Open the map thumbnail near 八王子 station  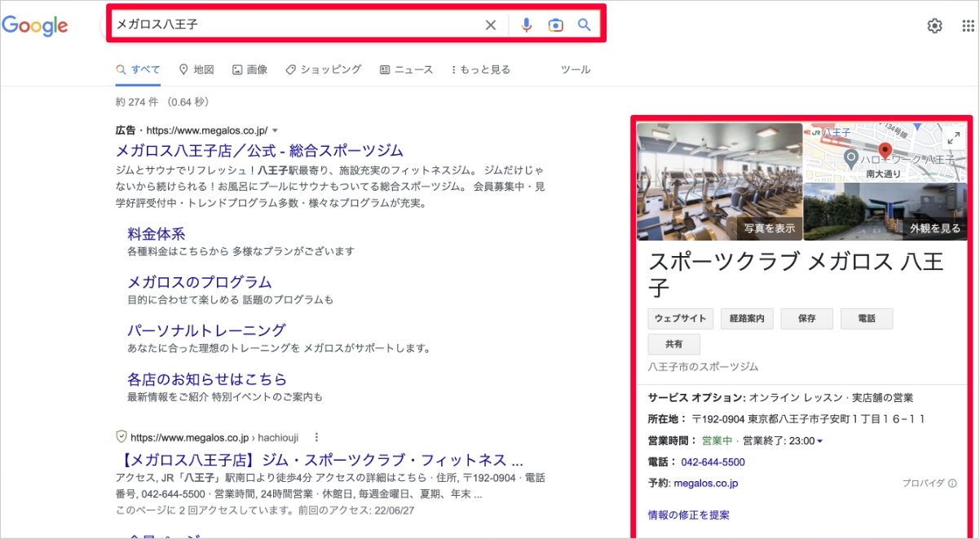click(885, 152)
